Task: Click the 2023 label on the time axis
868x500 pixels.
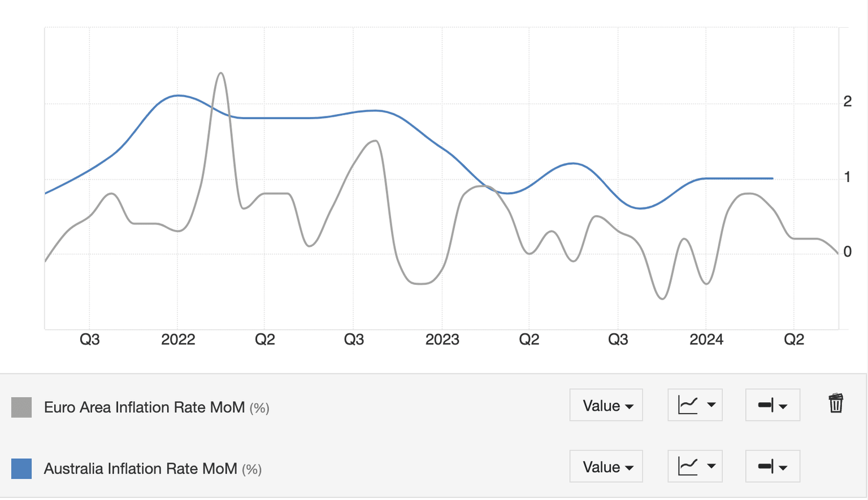Action: (442, 340)
